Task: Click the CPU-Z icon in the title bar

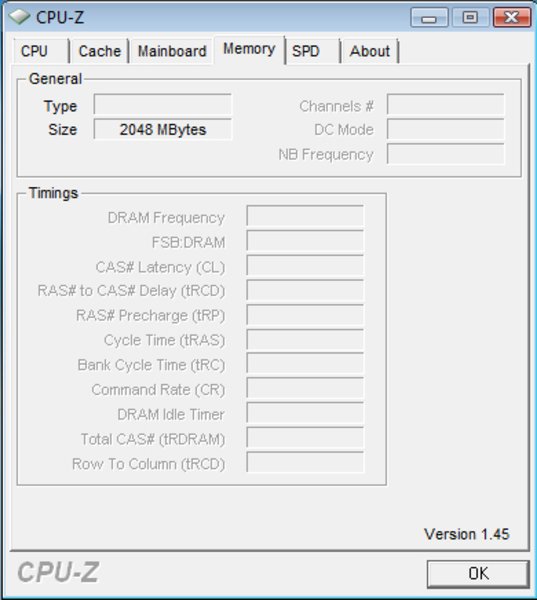Action: point(19,16)
